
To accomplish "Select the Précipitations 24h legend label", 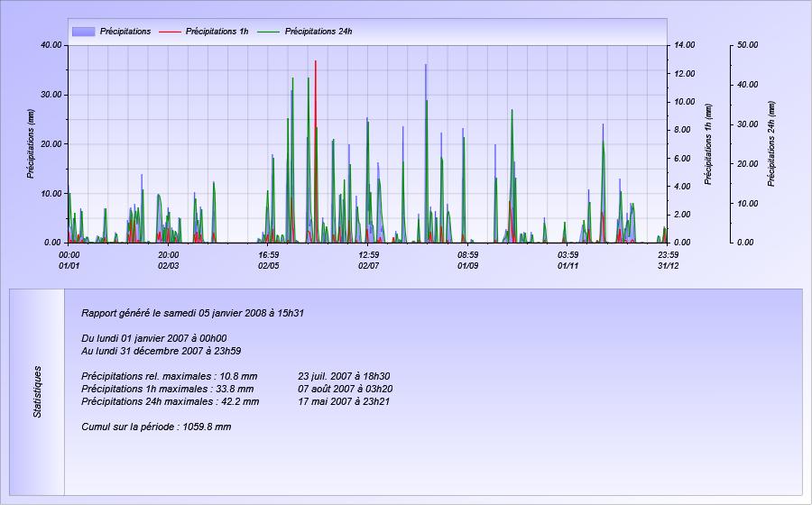I will 318,32.
